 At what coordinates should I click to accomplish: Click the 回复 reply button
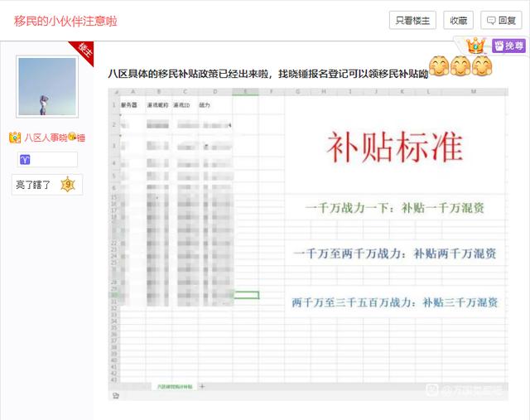coord(502,21)
